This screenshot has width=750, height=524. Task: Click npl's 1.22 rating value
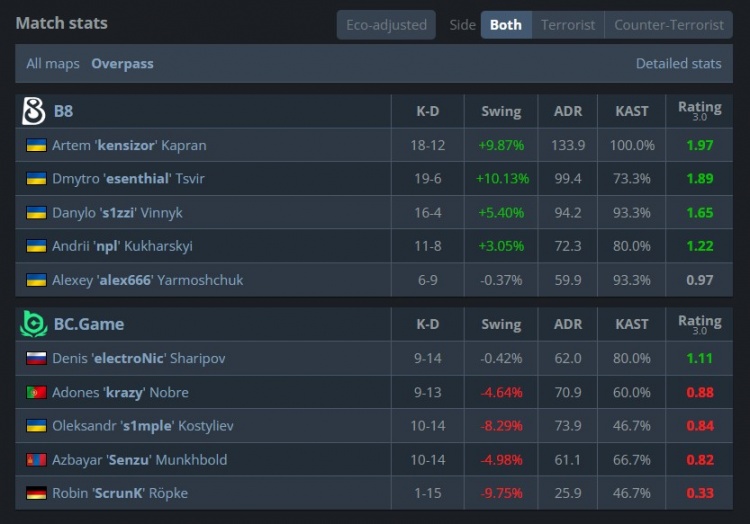pos(699,246)
